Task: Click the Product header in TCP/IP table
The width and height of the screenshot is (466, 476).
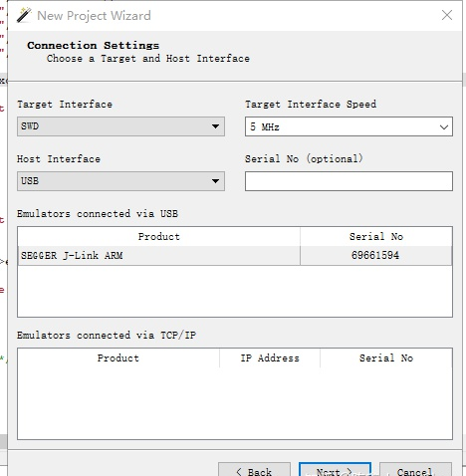Action: pos(118,358)
